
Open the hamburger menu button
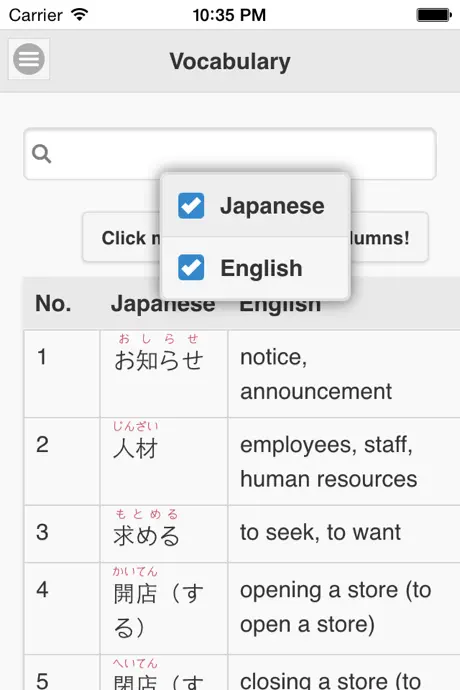click(x=29, y=59)
